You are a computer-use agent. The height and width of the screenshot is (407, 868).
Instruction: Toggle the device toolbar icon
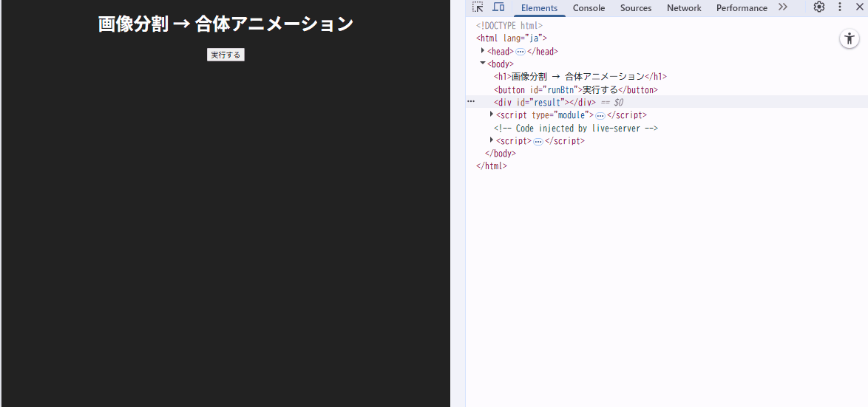click(x=499, y=7)
